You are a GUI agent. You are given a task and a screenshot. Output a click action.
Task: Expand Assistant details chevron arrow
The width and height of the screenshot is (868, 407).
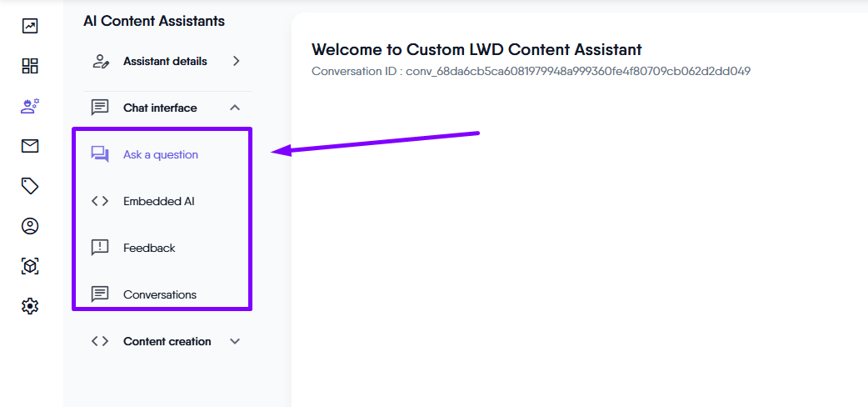click(x=236, y=61)
